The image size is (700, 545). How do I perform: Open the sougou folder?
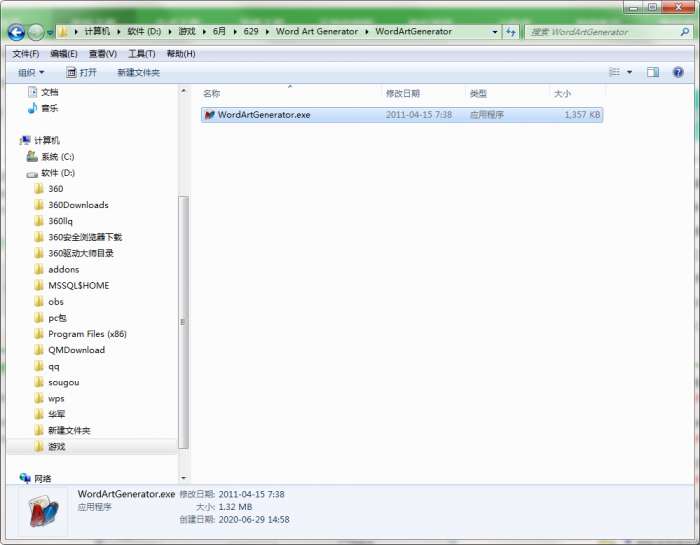pos(63,383)
